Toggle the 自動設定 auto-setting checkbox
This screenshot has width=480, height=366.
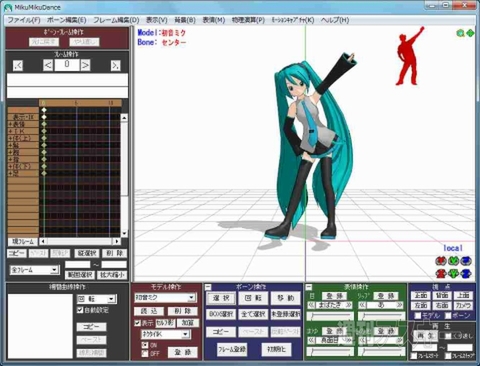click(80, 310)
